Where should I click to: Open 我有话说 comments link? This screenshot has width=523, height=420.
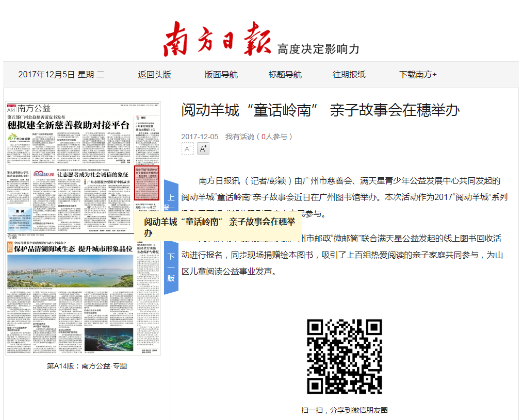point(239,137)
